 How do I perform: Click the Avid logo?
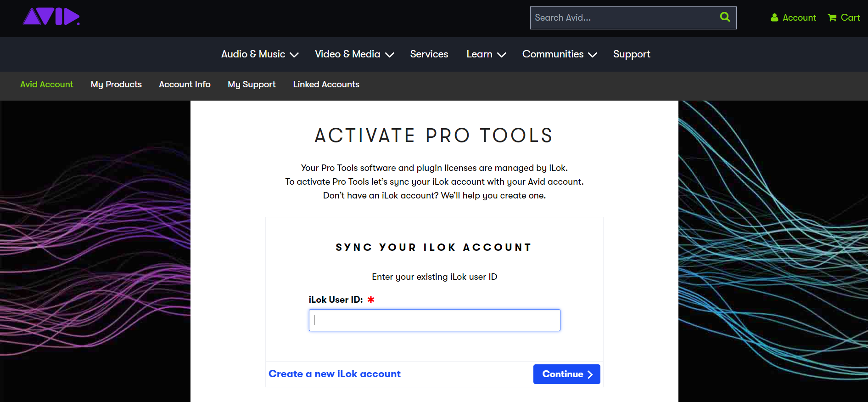coord(51,17)
